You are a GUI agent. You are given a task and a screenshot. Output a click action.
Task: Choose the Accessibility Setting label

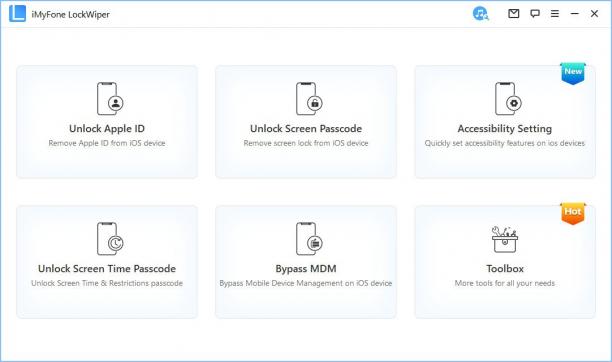tap(505, 128)
